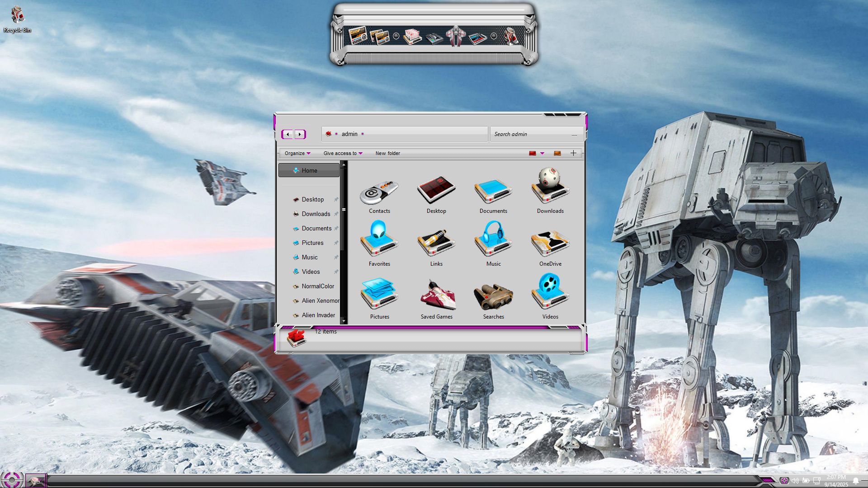Click the navigation pane scroll-down arrow

[344, 321]
